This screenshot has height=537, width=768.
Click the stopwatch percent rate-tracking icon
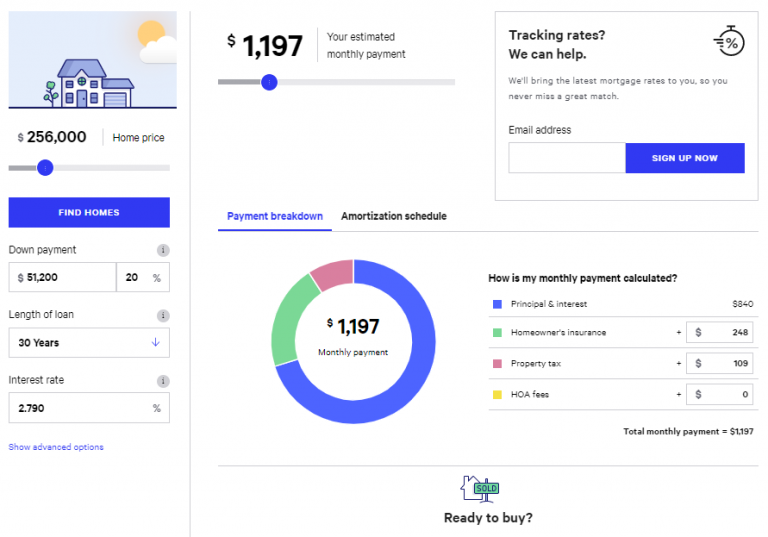click(728, 41)
